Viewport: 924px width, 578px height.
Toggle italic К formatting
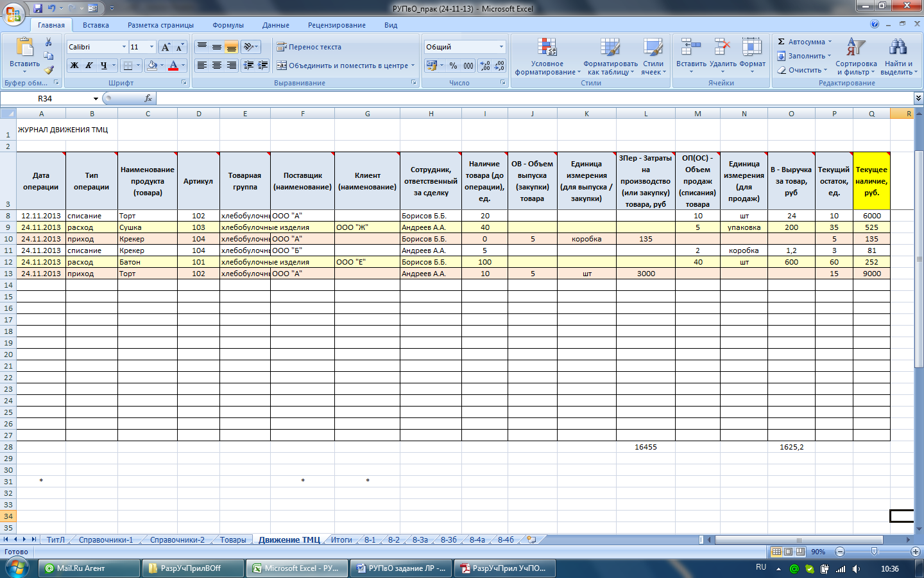click(x=89, y=66)
